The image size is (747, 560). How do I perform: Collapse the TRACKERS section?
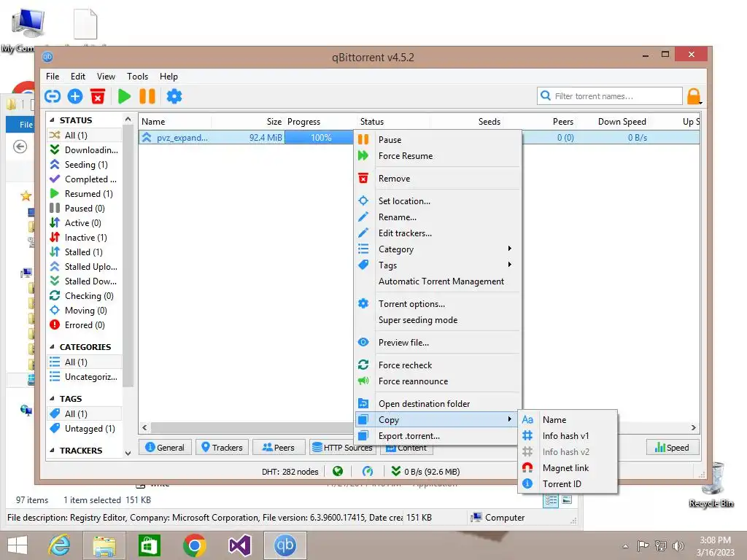point(53,451)
